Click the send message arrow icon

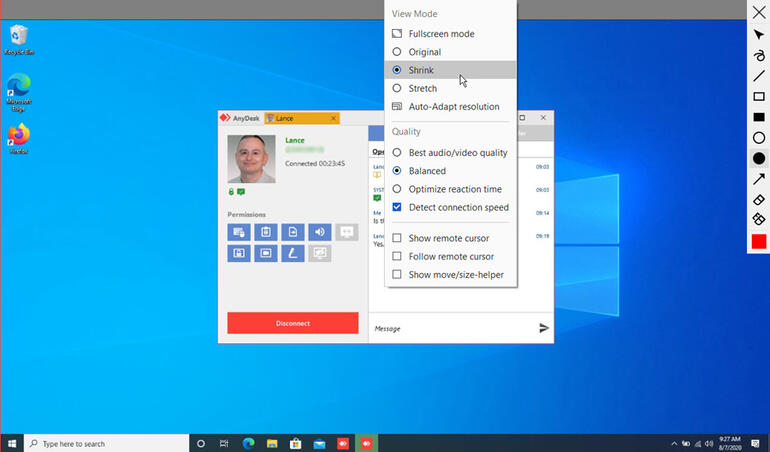(544, 328)
